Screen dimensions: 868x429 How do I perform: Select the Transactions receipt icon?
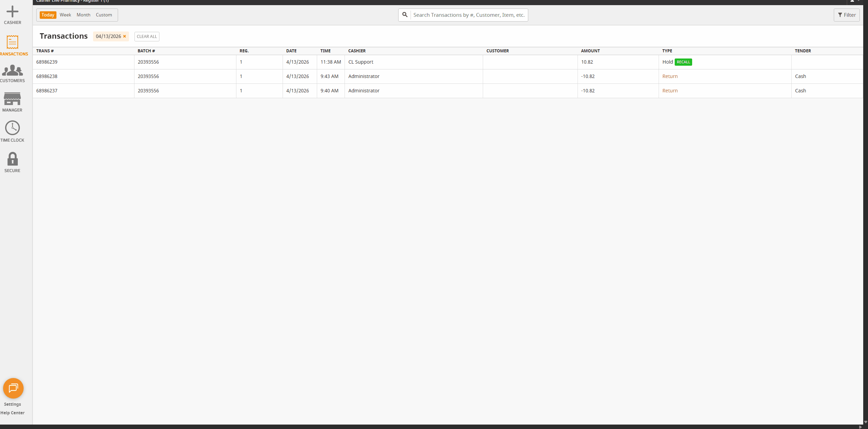pos(12,42)
